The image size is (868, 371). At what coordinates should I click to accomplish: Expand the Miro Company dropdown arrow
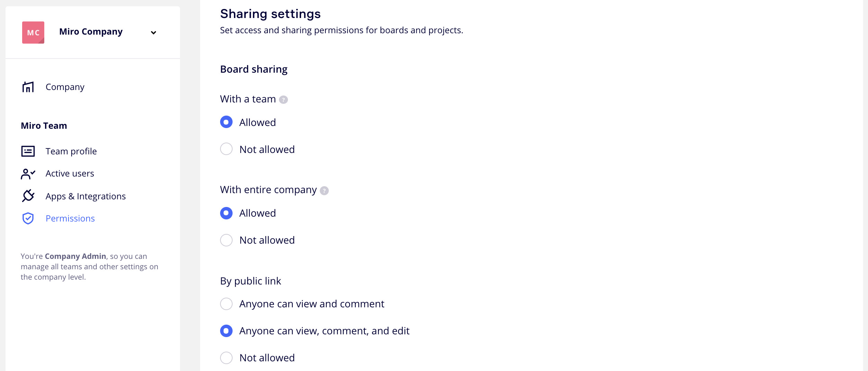(153, 33)
